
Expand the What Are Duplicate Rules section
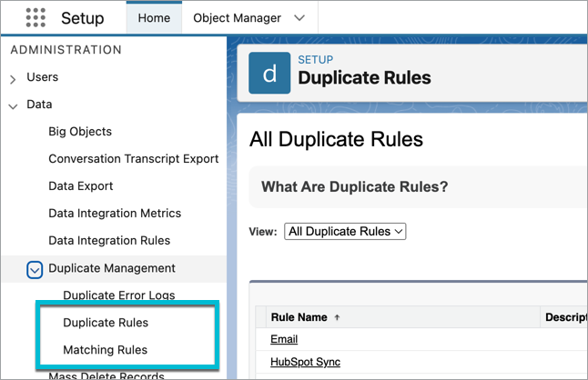pyautogui.click(x=354, y=186)
